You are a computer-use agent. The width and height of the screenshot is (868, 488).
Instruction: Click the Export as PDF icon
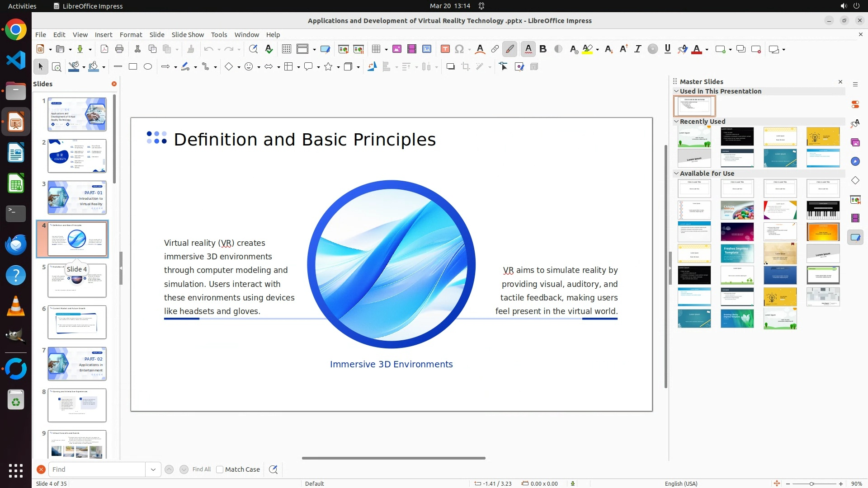tap(104, 49)
